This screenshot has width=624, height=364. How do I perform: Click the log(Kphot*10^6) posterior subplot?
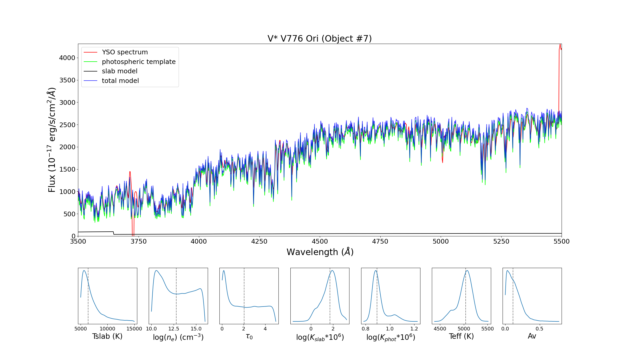[x=391, y=296]
